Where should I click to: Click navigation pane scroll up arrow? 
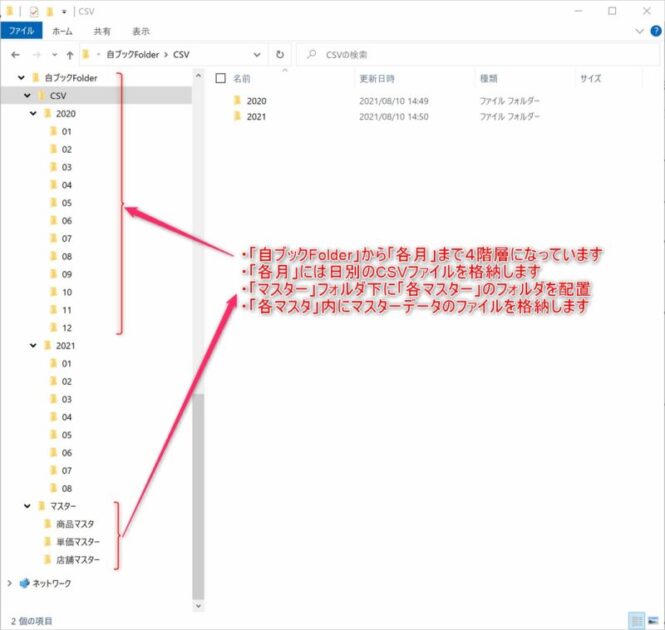coord(198,76)
